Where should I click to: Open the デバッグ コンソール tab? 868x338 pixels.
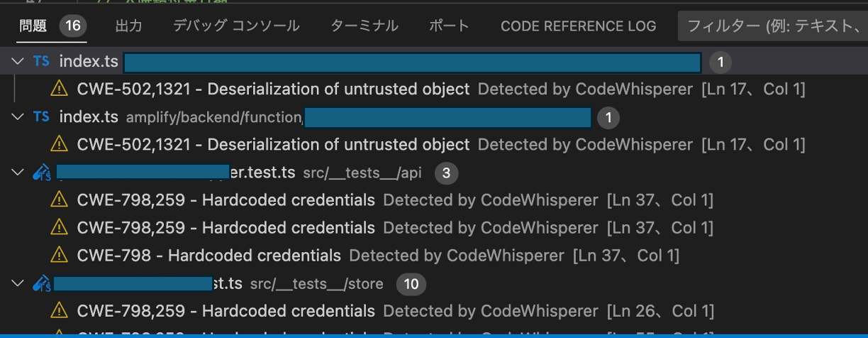[x=236, y=26]
